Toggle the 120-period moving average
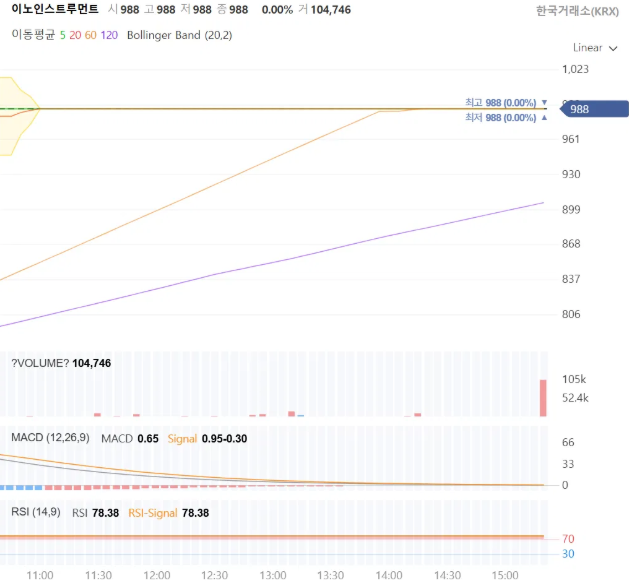 pyautogui.click(x=109, y=35)
